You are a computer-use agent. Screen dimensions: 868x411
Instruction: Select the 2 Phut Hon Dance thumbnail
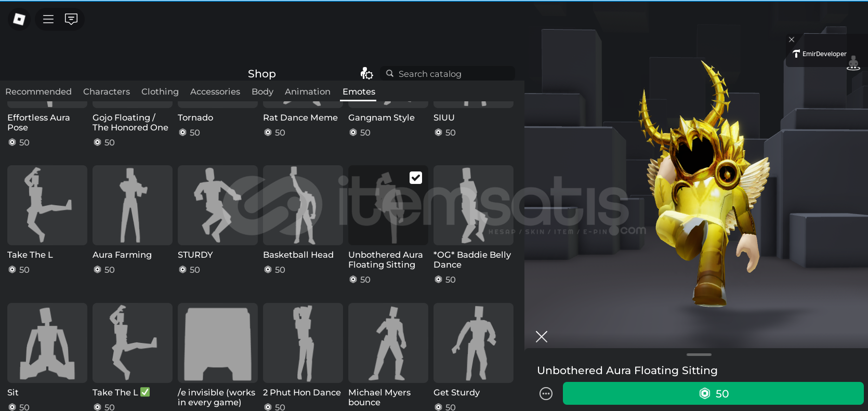coord(303,343)
